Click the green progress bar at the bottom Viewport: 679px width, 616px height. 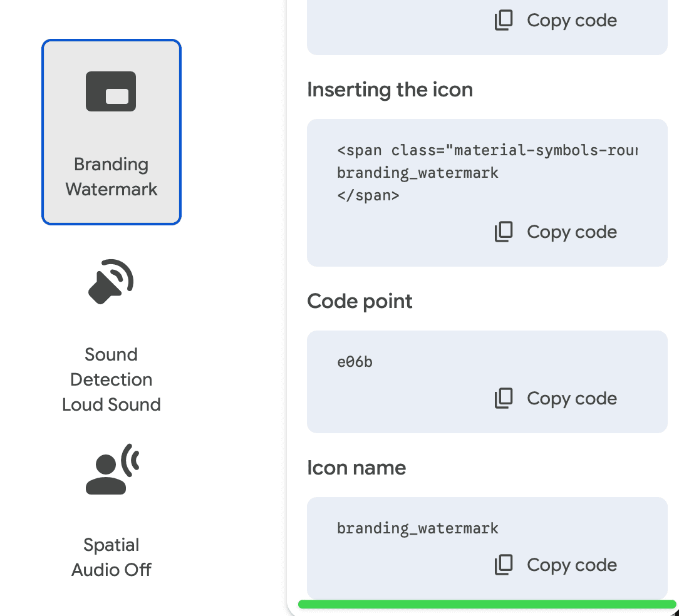(x=487, y=605)
